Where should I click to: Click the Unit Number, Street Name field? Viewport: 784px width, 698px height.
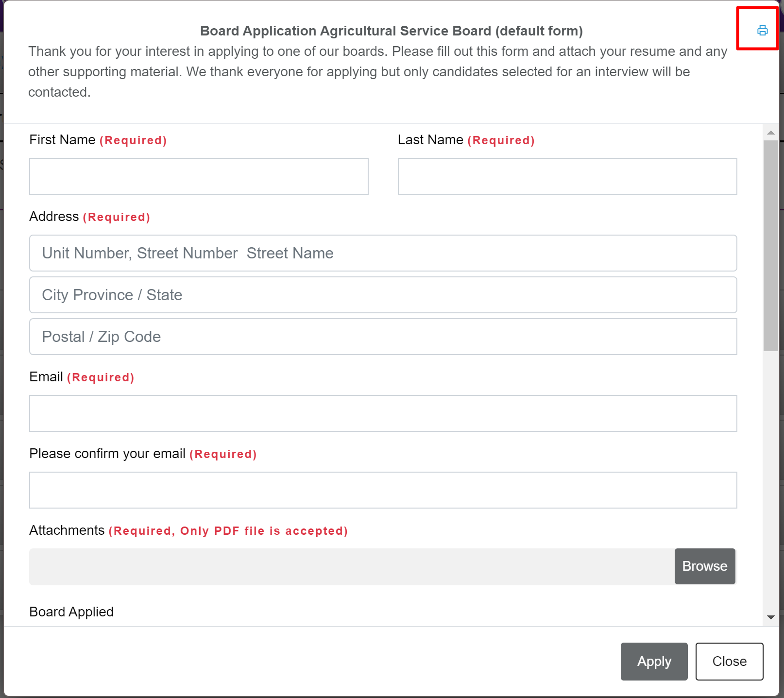[x=383, y=253]
